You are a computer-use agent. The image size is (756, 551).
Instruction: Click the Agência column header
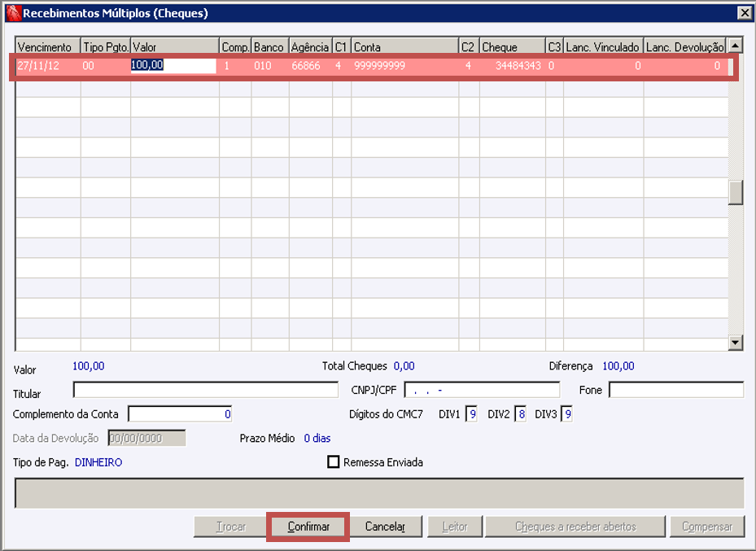[x=311, y=46]
